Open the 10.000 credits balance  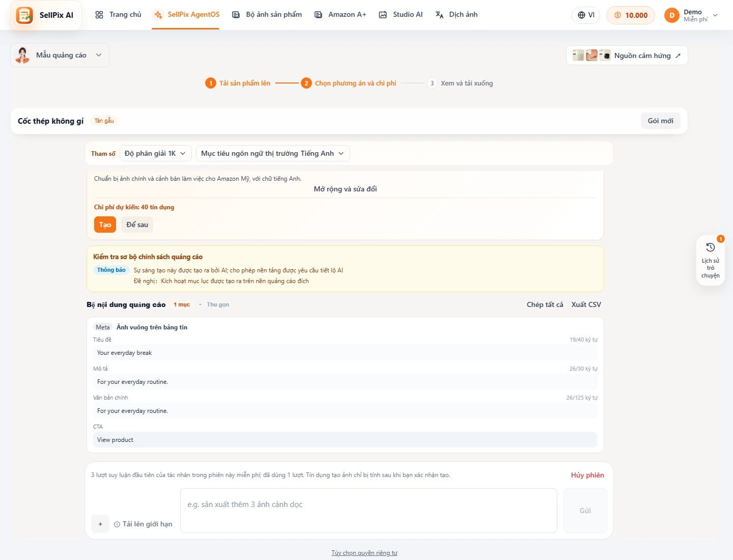click(631, 15)
